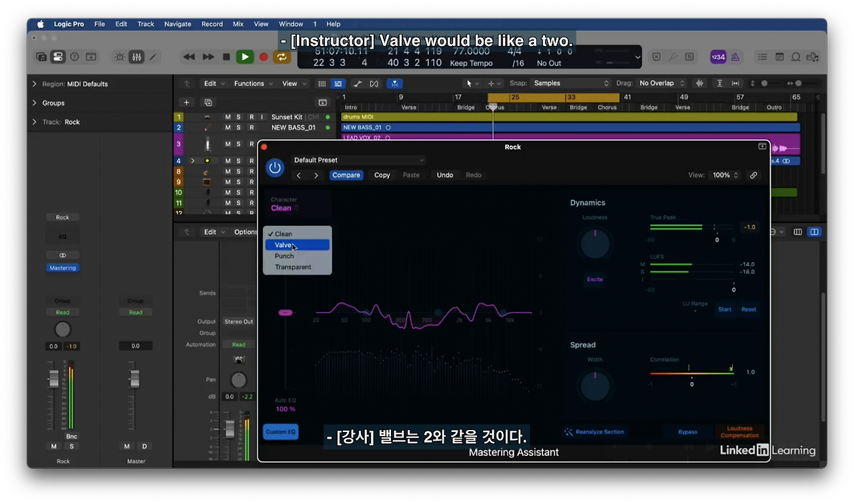This screenshot has height=504, width=854.
Task: Open the media Browsers icon
Action: 812,57
